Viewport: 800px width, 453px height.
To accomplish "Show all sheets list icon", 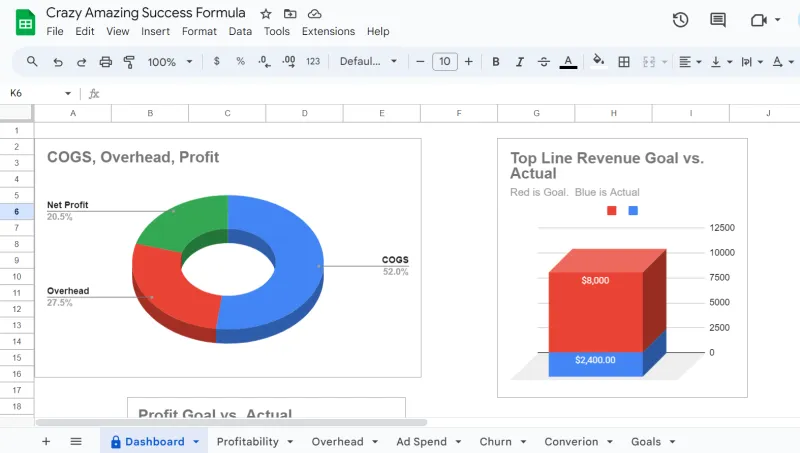I will 76,441.
